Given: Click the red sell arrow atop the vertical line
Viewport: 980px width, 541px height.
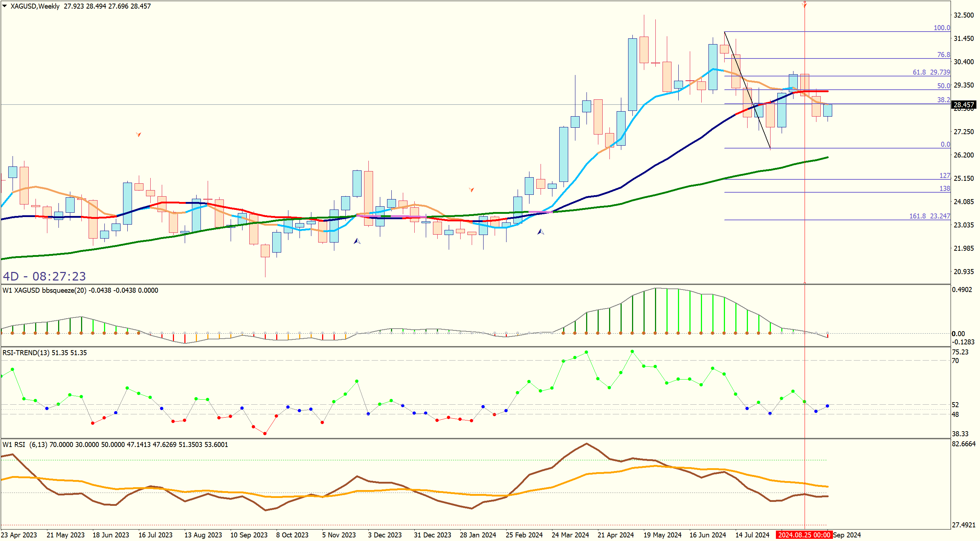Looking at the screenshot, I should [804, 6].
